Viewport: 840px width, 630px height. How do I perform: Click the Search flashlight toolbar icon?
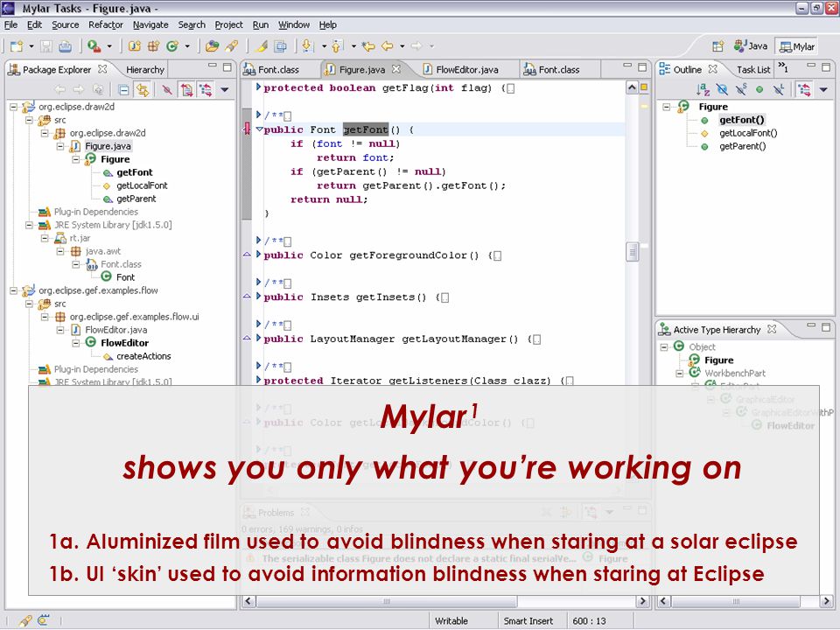coord(231,46)
